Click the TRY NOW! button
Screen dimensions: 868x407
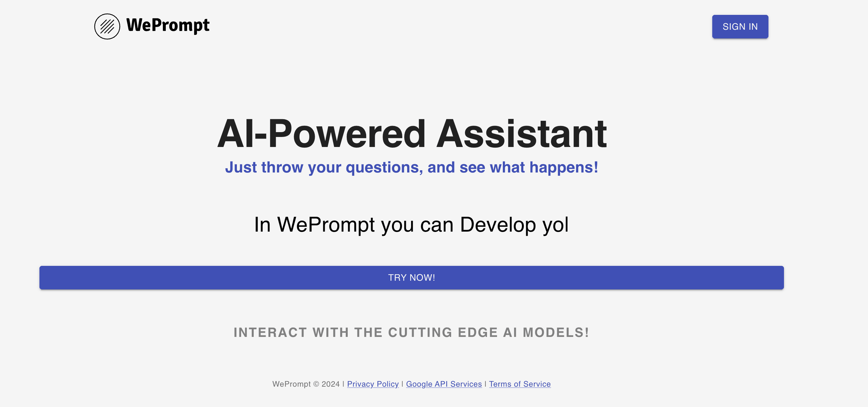412,277
